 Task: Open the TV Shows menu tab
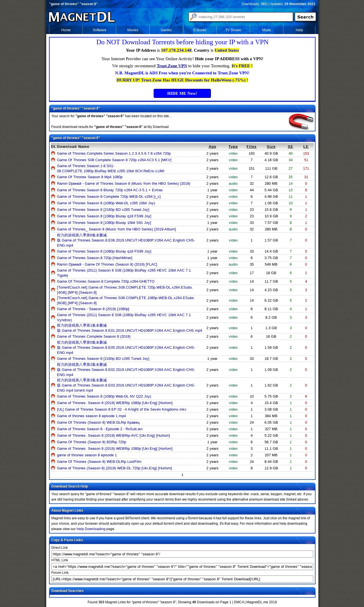tap(233, 30)
